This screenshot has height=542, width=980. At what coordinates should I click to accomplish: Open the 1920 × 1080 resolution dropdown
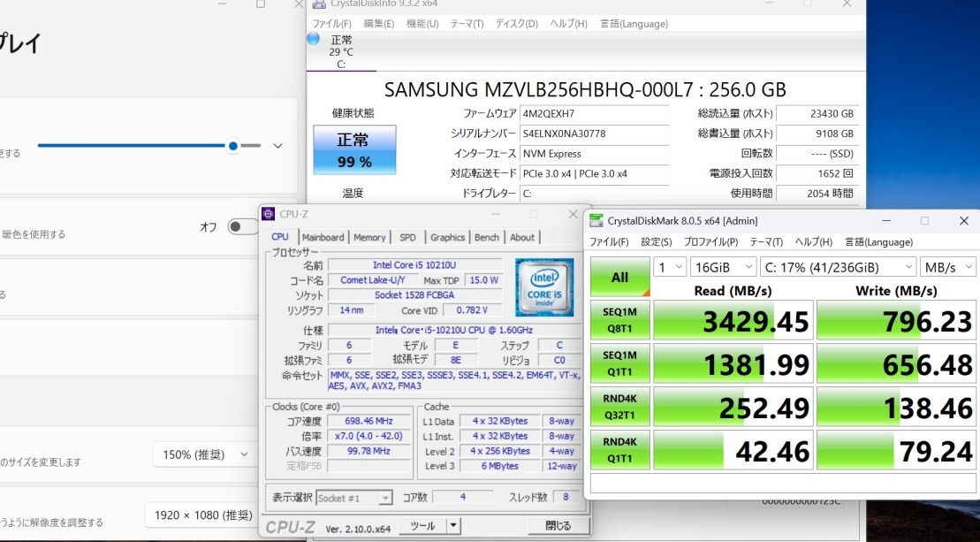(201, 515)
